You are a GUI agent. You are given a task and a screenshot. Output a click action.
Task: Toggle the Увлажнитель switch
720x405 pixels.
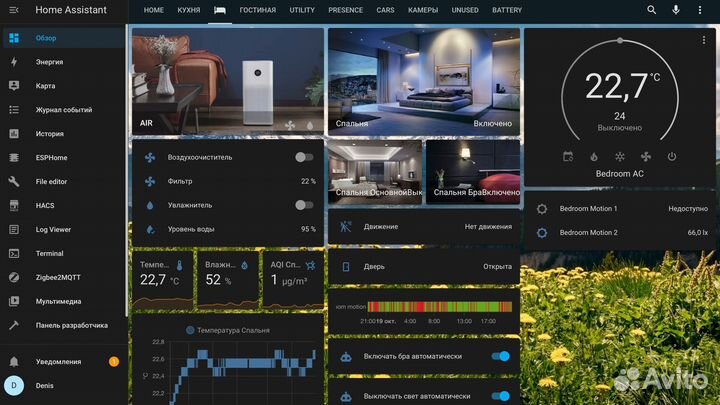304,205
